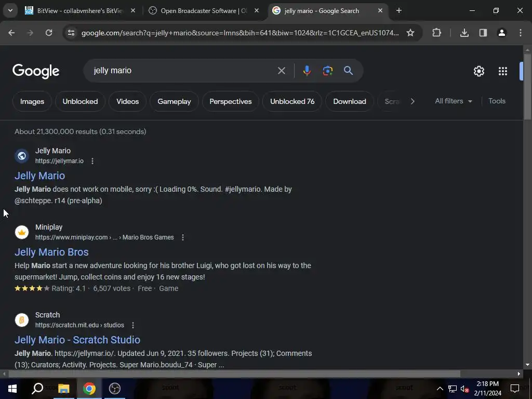The height and width of the screenshot is (399, 532).
Task: Submit search with magnifier icon
Action: click(349, 71)
